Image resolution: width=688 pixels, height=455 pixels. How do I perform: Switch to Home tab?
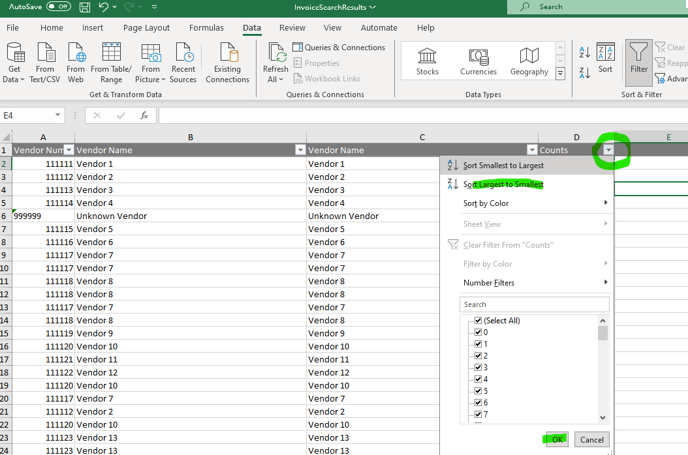tap(52, 28)
